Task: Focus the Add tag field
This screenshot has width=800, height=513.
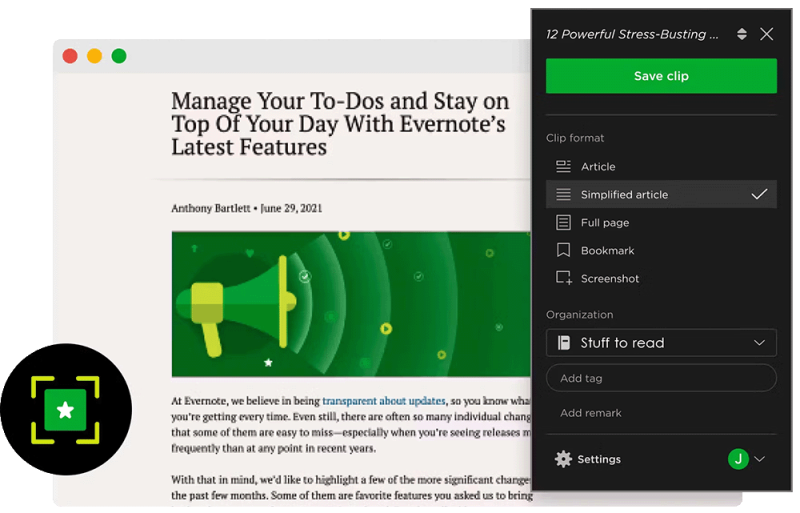Action: point(661,378)
